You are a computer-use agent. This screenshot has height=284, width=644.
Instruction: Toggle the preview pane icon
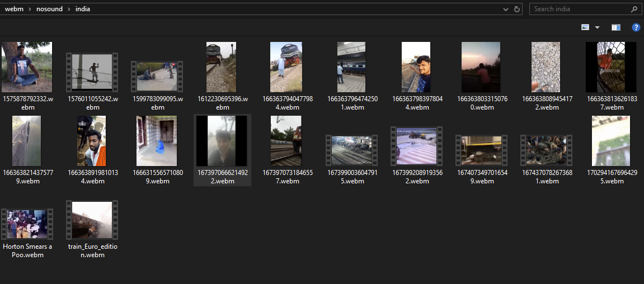coord(615,27)
